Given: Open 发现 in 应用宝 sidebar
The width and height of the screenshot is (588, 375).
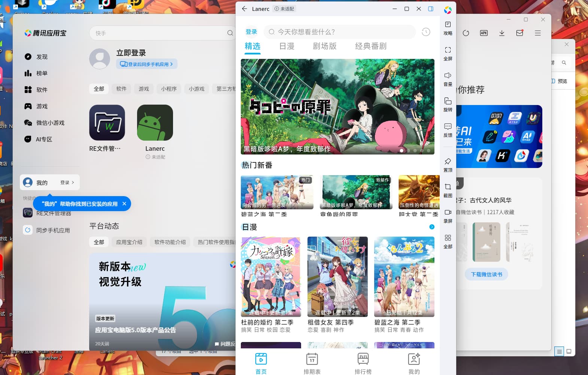Looking at the screenshot, I should click(x=36, y=57).
